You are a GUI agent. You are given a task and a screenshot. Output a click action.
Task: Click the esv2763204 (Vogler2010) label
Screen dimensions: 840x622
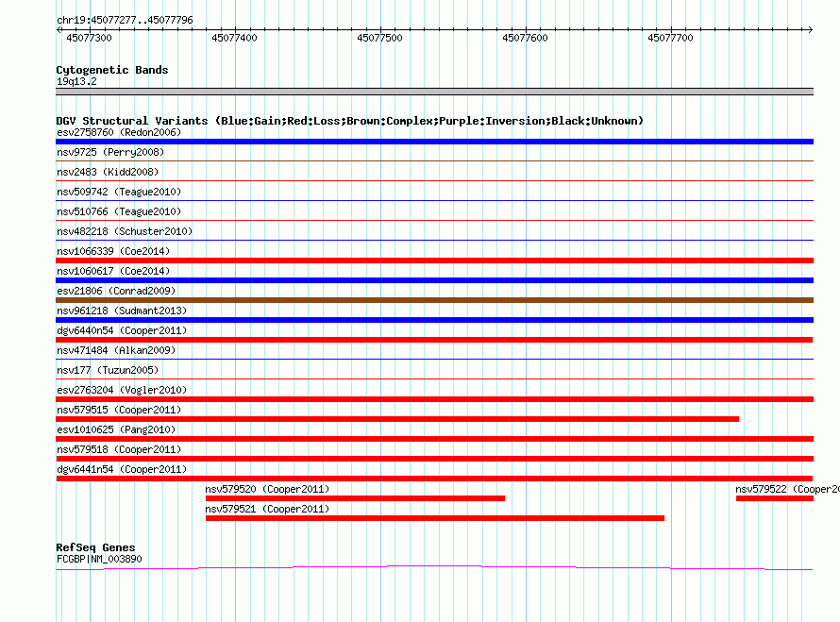(122, 390)
